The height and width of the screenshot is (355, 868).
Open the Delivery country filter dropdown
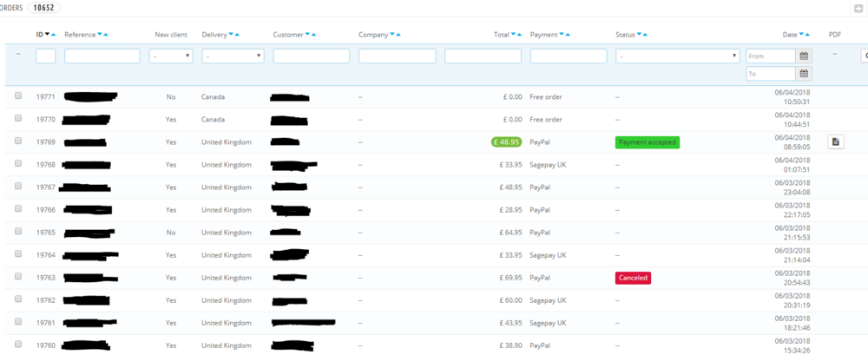tap(233, 56)
